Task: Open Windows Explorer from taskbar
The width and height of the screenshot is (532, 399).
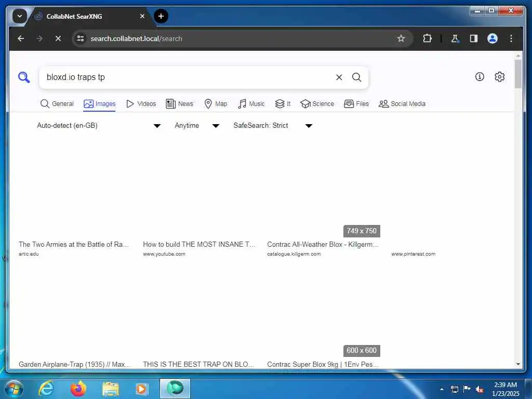Action: (110, 389)
